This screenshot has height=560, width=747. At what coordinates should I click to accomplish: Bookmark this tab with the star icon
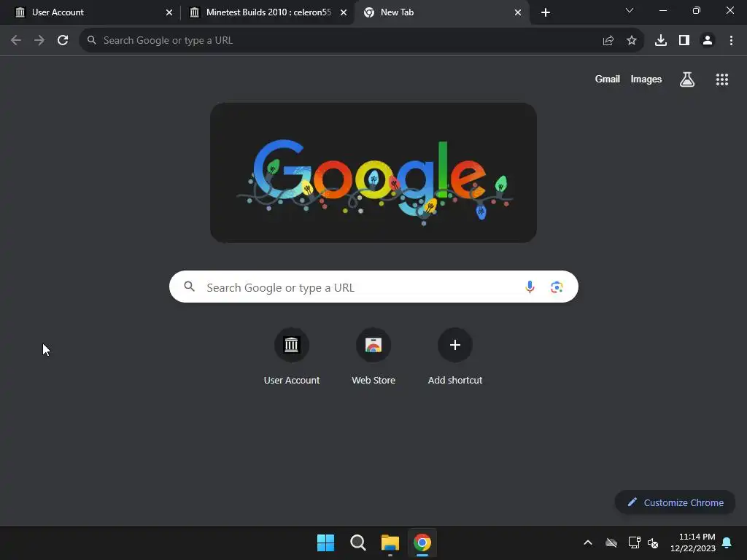[x=632, y=41]
